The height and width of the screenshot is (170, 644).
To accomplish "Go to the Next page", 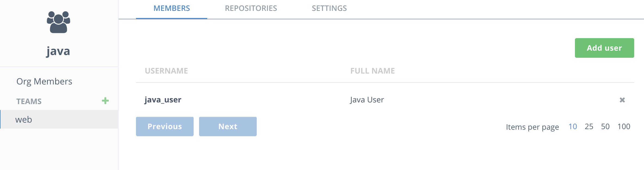I will (x=228, y=126).
